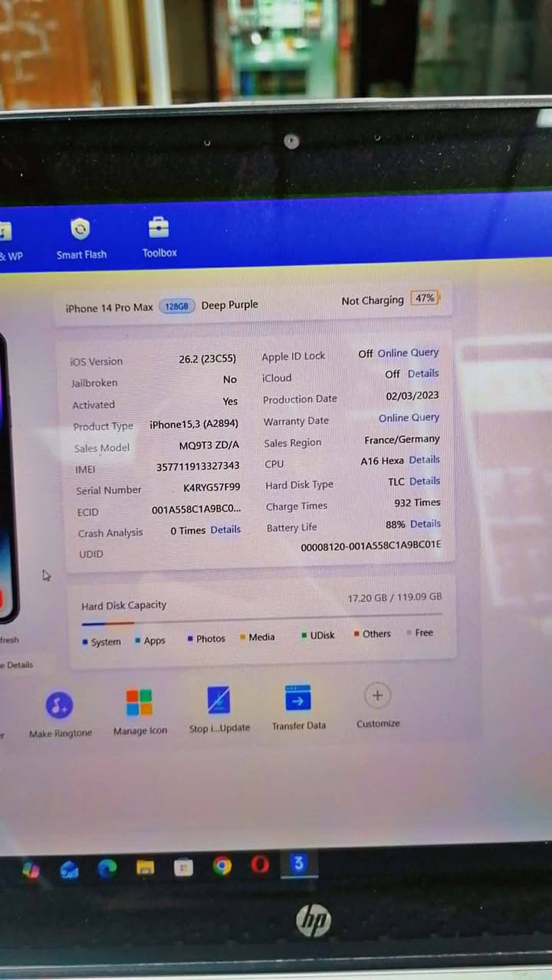
Task: Open File Explorer from the taskbar
Action: [145, 867]
